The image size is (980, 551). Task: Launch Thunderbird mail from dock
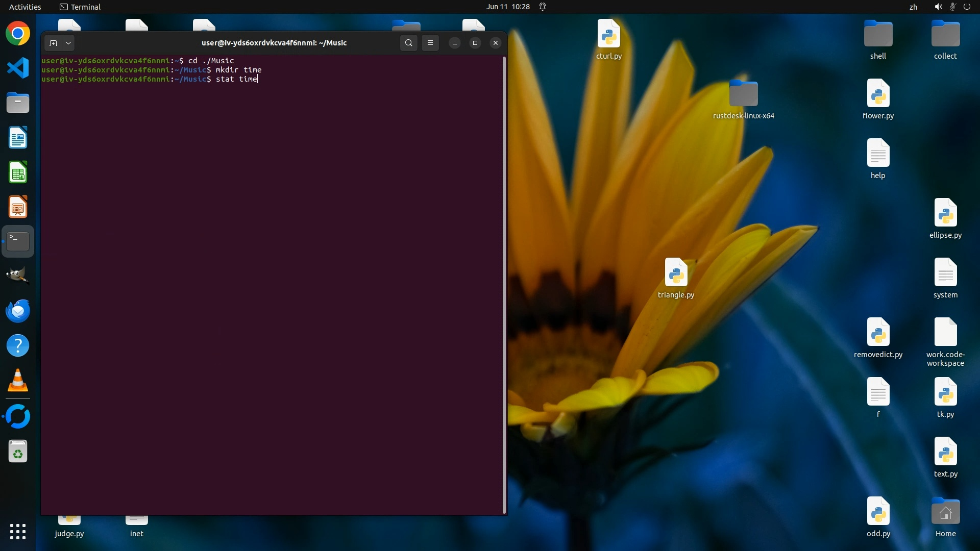pyautogui.click(x=18, y=311)
